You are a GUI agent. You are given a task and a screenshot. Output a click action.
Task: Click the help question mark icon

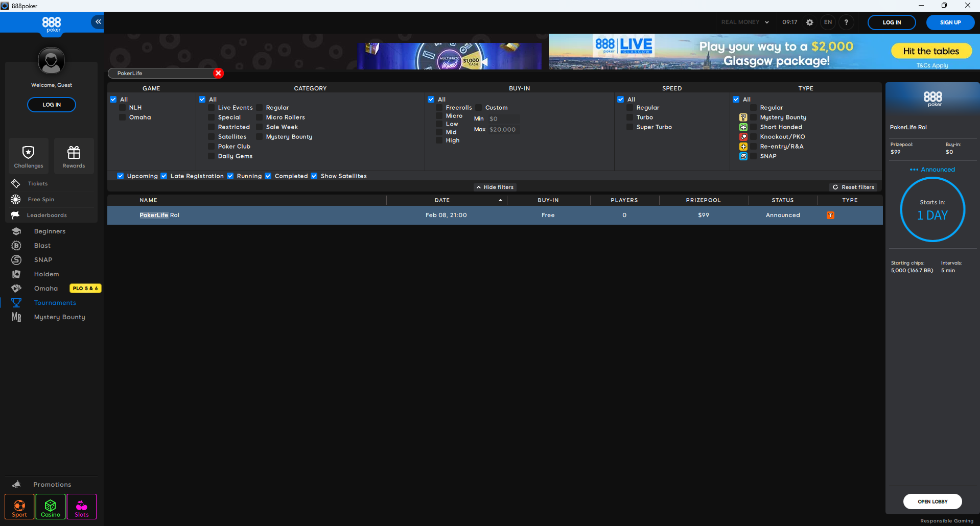(x=846, y=22)
